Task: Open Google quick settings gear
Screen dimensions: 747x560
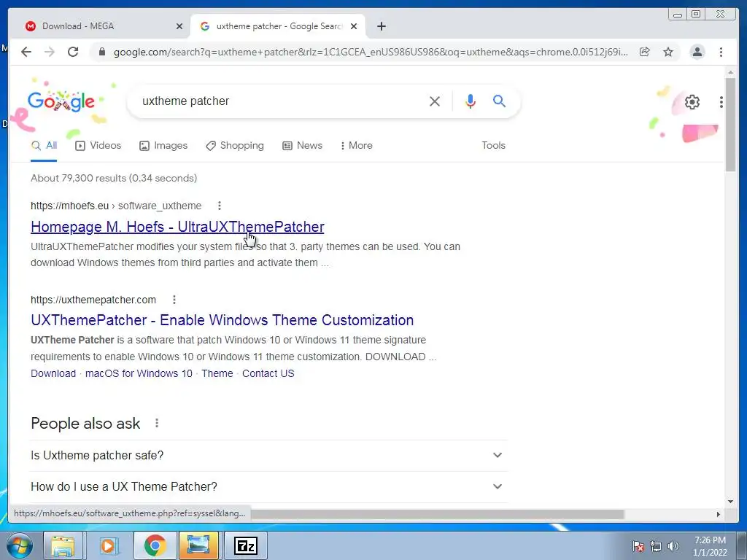Action: [692, 101]
